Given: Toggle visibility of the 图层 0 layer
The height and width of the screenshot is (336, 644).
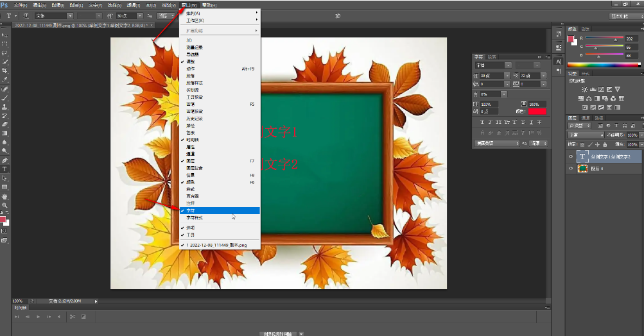Looking at the screenshot, I should [571, 168].
